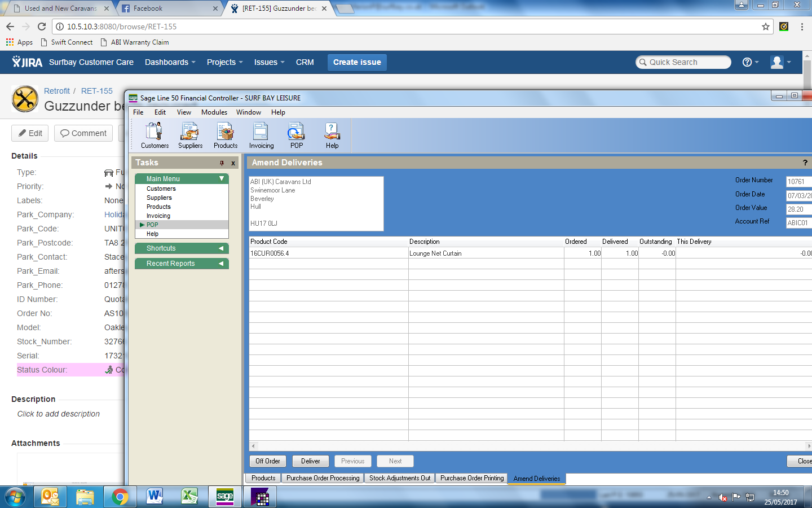This screenshot has height=508, width=812.
Task: Click the Deliver button
Action: (x=310, y=461)
